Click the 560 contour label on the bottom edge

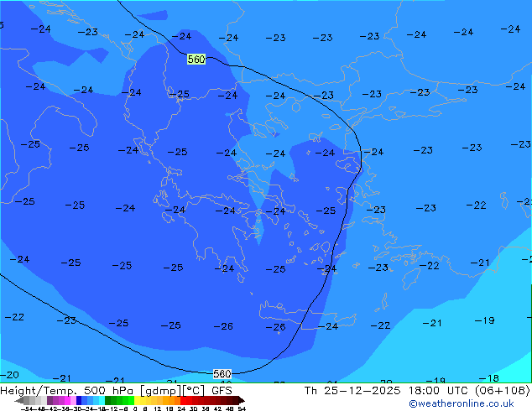coord(222,374)
